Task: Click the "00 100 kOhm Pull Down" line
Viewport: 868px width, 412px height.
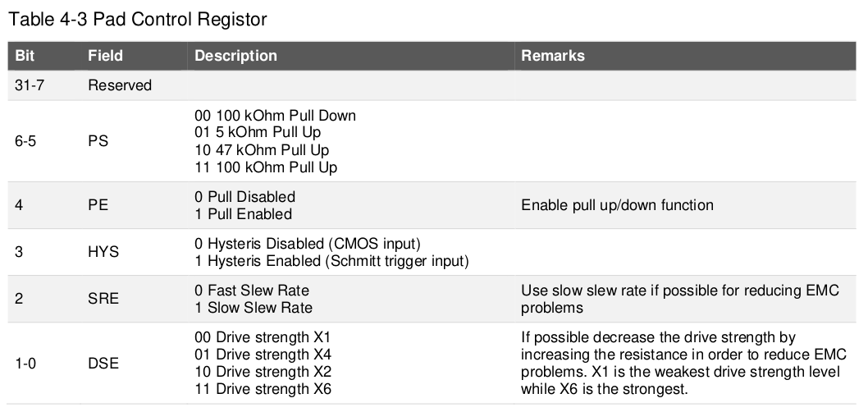Action: click(275, 116)
